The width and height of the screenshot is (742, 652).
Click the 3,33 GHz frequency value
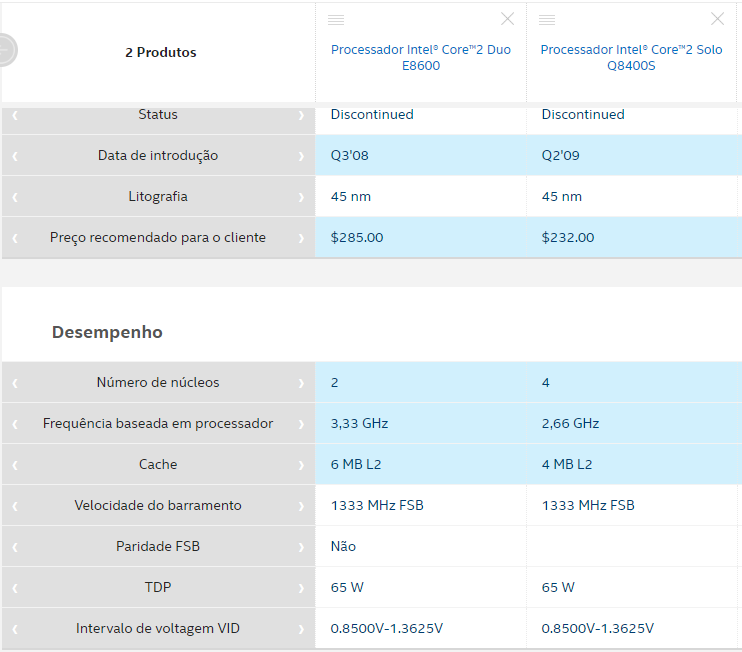359,423
